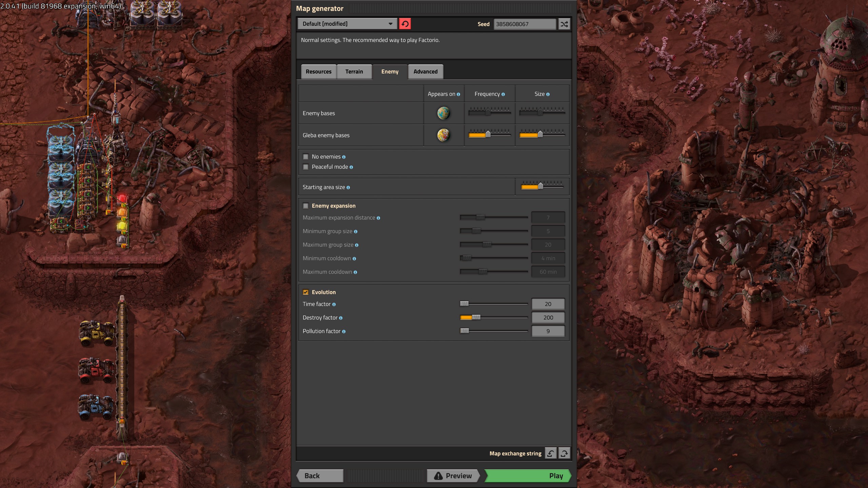Click info icon for Maximum cooldown
Screen dimensions: 868x488
pyautogui.click(x=355, y=272)
